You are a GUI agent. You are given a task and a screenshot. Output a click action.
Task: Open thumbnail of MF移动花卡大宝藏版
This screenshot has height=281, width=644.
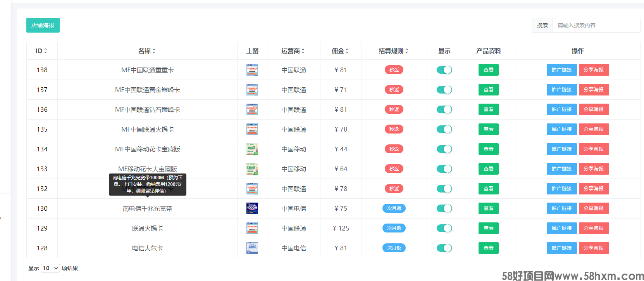tap(252, 169)
